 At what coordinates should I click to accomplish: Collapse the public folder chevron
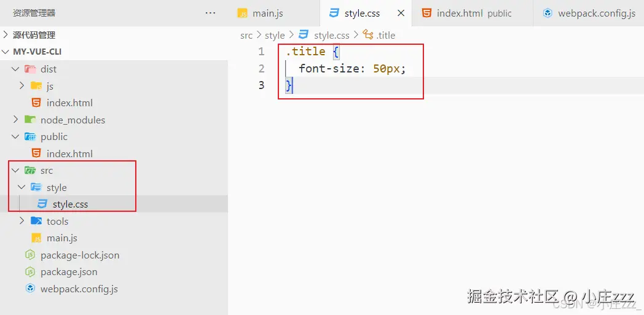pos(15,136)
